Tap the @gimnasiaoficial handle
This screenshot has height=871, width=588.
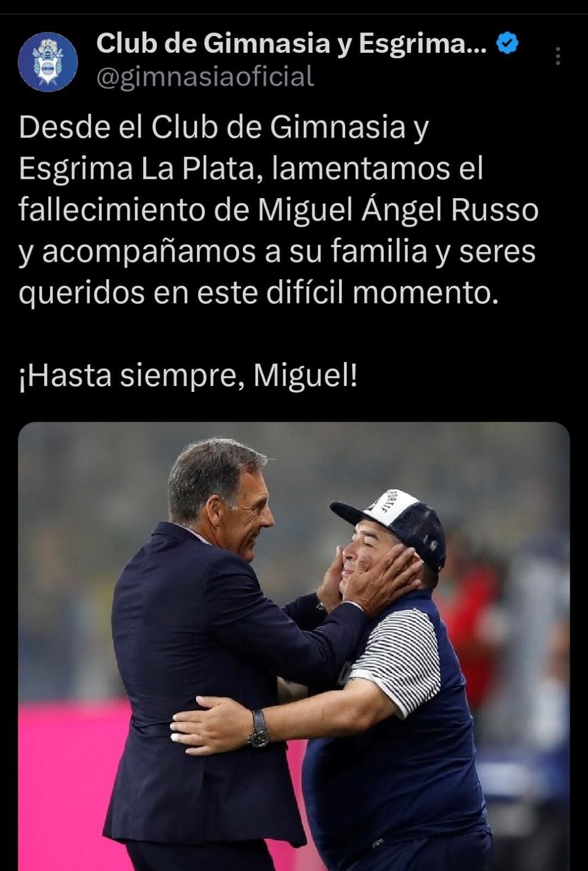(205, 77)
